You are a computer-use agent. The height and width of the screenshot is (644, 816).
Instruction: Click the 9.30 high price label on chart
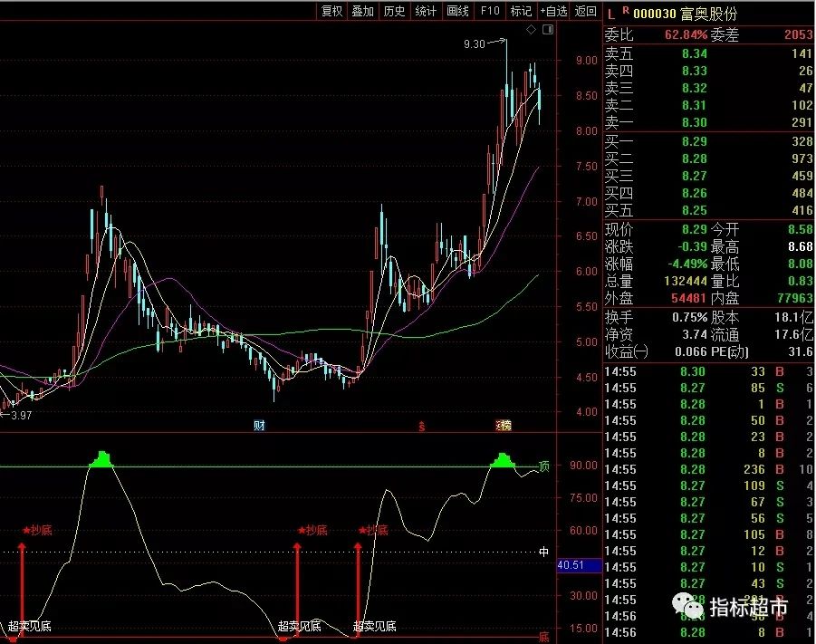click(x=474, y=44)
